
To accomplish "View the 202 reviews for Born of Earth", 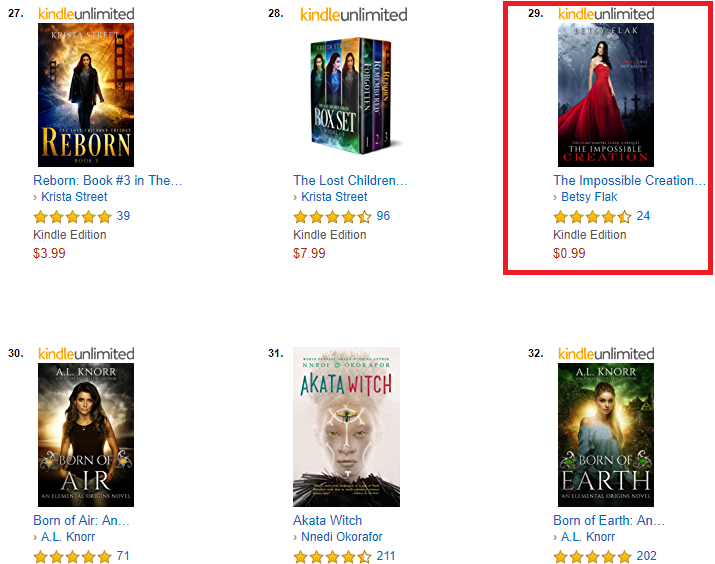I will coord(646,556).
